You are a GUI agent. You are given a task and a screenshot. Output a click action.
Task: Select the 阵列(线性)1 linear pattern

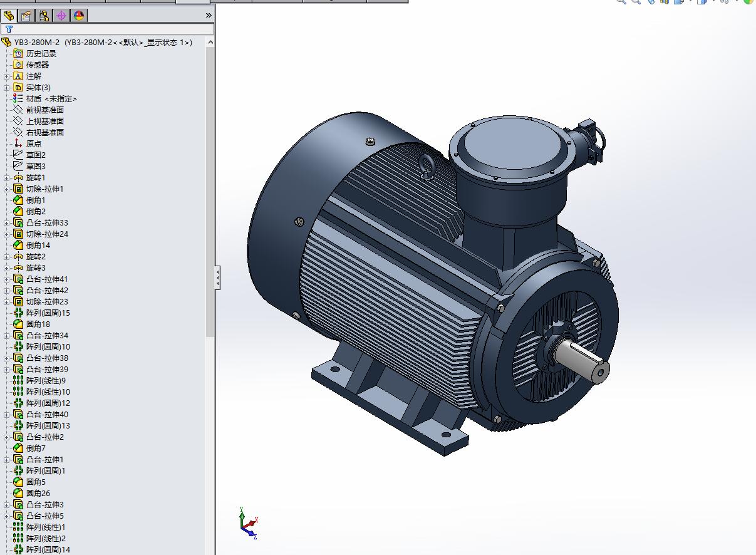pyautogui.click(x=39, y=527)
